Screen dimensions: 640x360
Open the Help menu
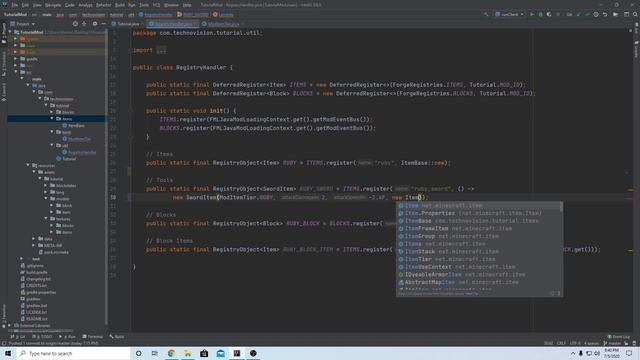coord(187,5)
